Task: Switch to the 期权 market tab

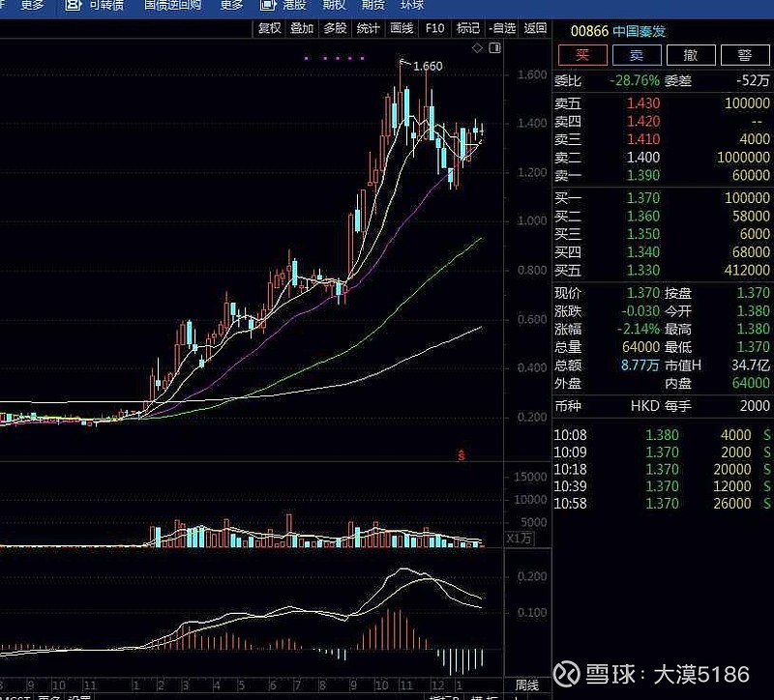Action: tap(334, 5)
